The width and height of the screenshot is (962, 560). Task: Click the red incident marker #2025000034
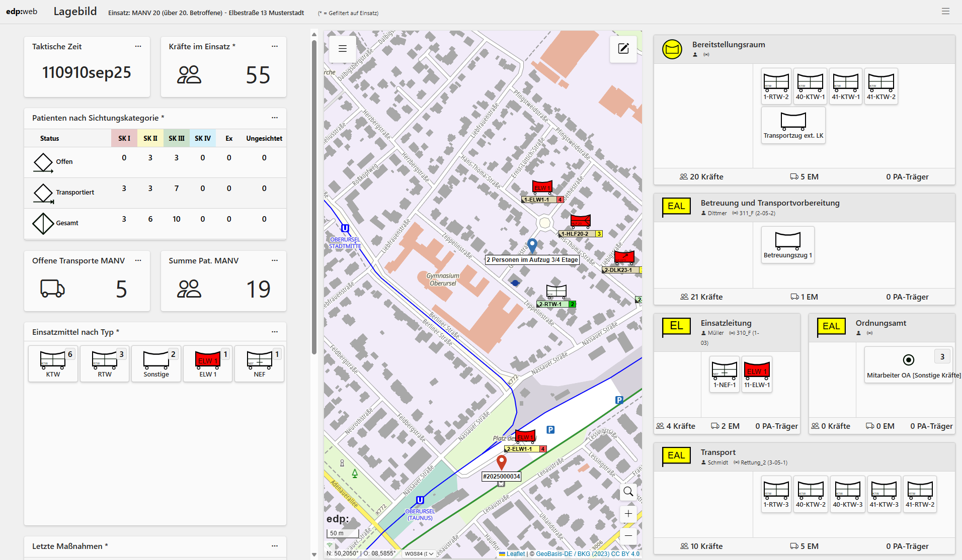pos(501,462)
